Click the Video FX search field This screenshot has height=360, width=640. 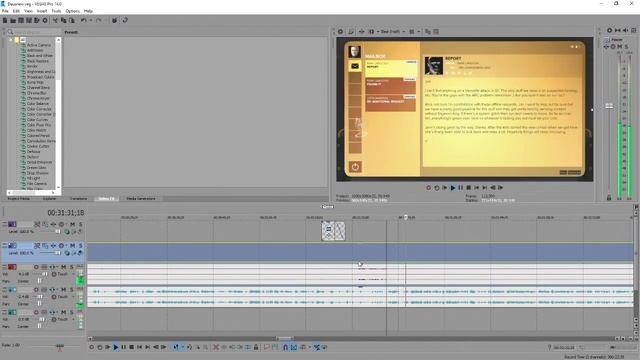click(36, 32)
